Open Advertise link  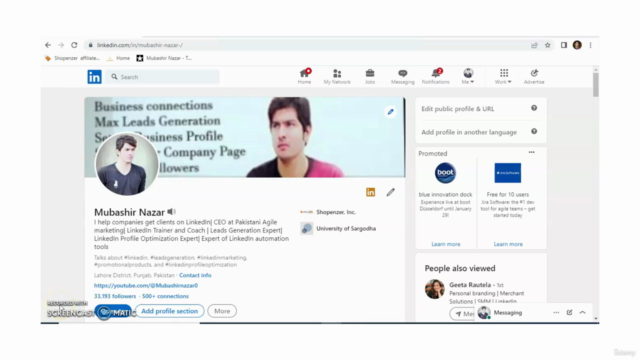click(x=534, y=76)
